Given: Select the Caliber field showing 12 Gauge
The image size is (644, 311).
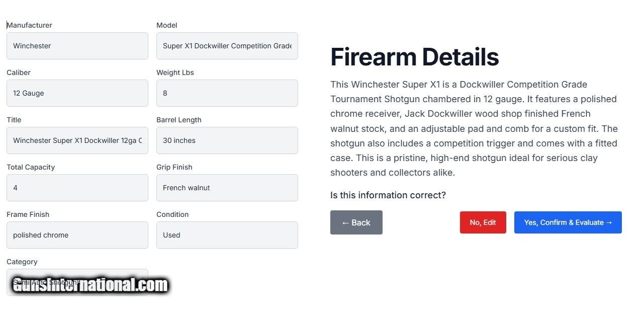Looking at the screenshot, I should click(77, 93).
